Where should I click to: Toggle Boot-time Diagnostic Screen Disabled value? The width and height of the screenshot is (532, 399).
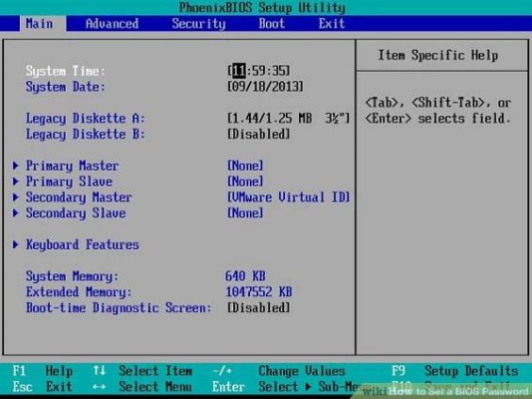[x=259, y=308]
